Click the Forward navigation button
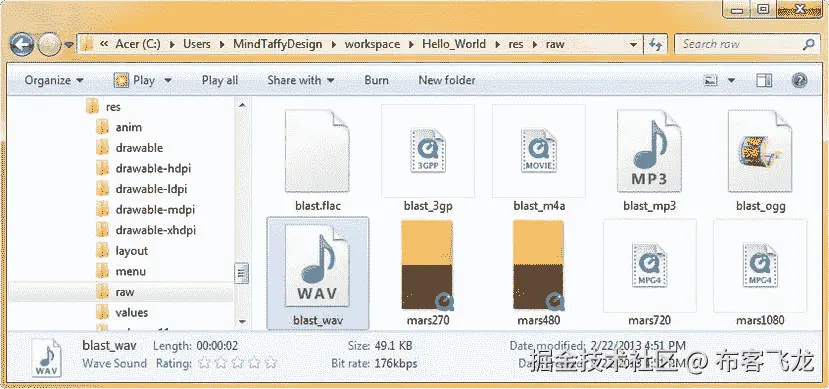 coord(49,45)
